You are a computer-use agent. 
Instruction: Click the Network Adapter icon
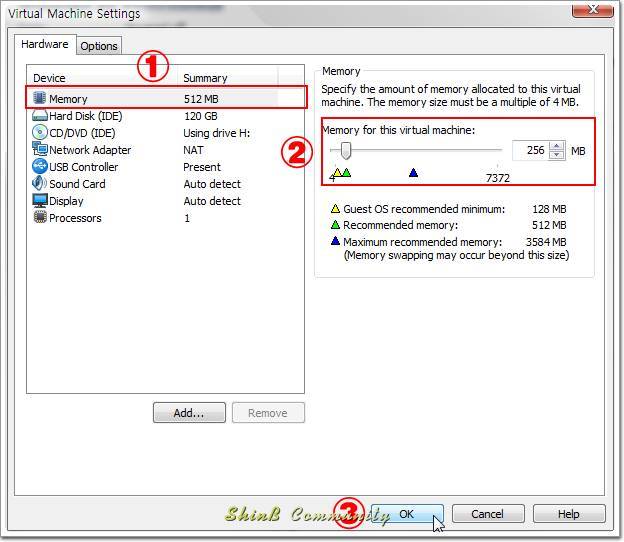point(39,149)
